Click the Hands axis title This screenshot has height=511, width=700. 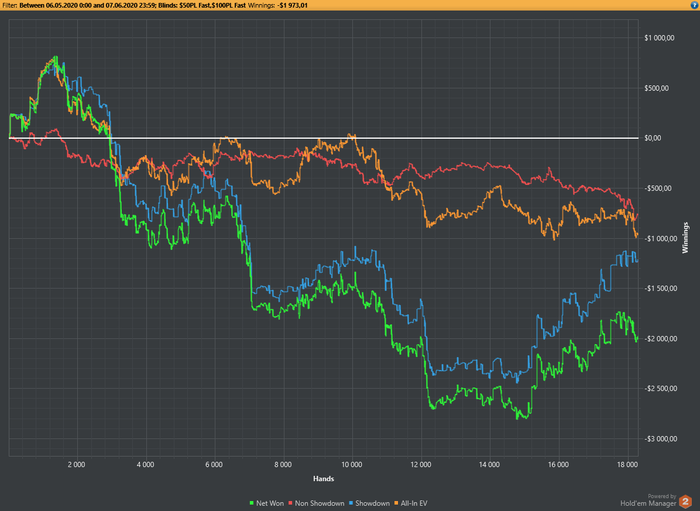pos(324,479)
